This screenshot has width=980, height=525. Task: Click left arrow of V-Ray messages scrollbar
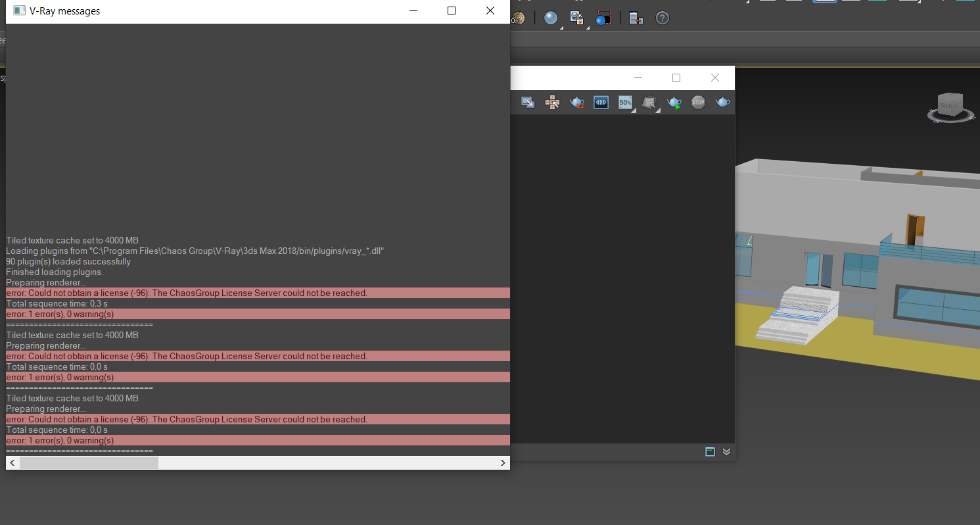click(x=12, y=463)
